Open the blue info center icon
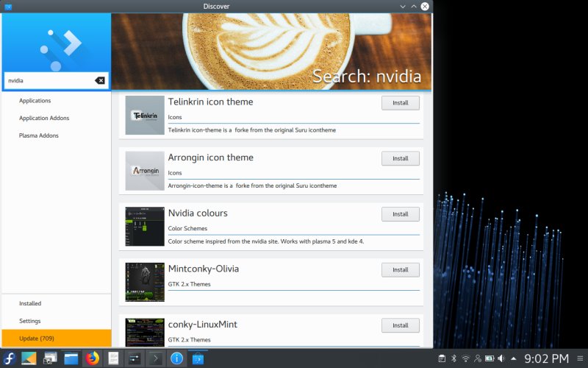 point(176,358)
